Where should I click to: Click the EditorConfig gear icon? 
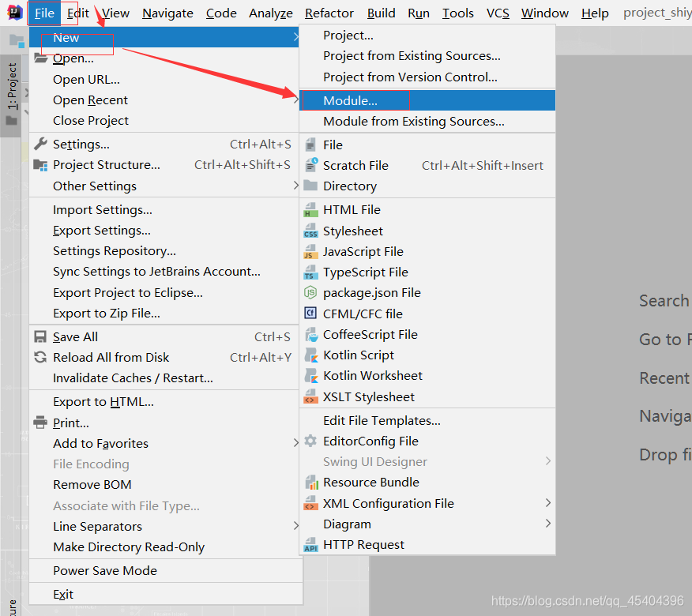click(310, 441)
